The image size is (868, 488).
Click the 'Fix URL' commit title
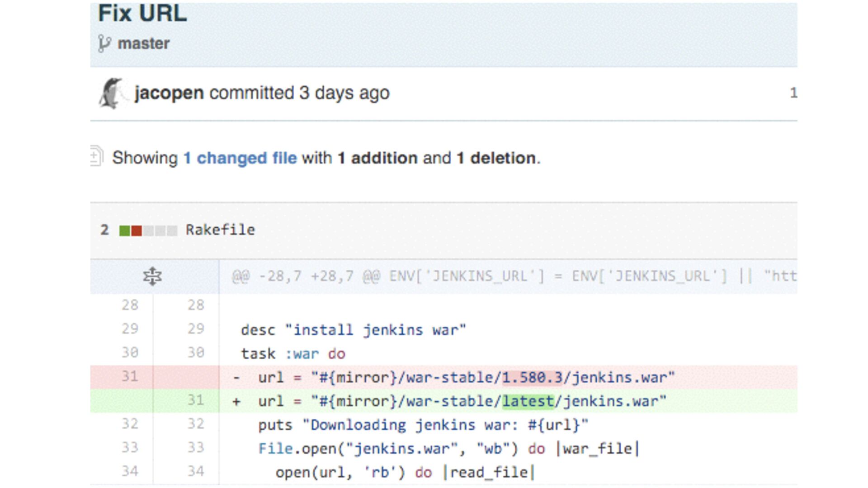(142, 13)
